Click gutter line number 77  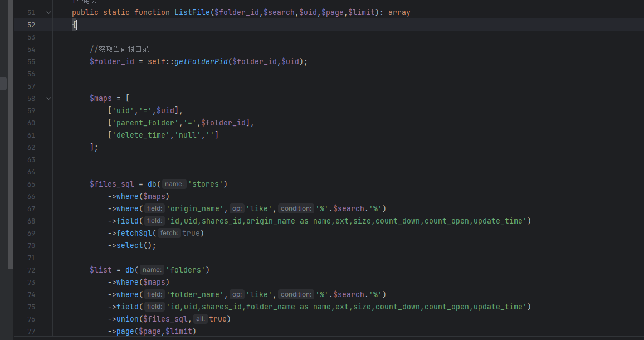pos(31,332)
